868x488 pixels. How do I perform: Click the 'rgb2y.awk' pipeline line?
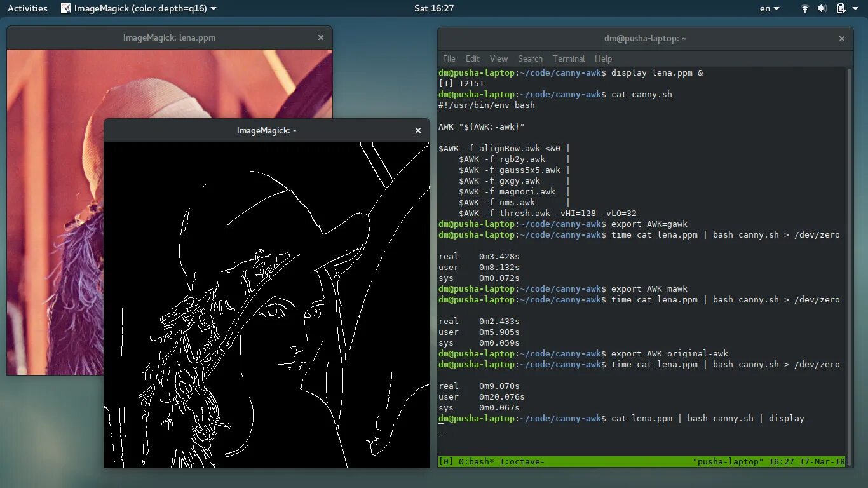pos(515,159)
